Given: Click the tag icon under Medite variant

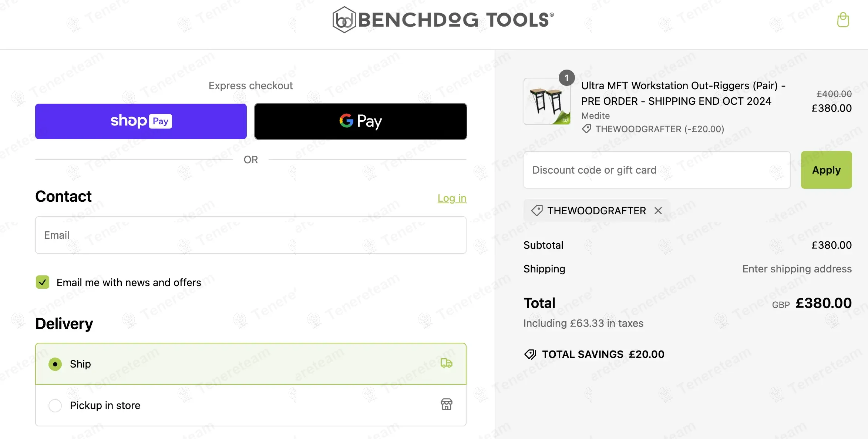Looking at the screenshot, I should coord(586,129).
